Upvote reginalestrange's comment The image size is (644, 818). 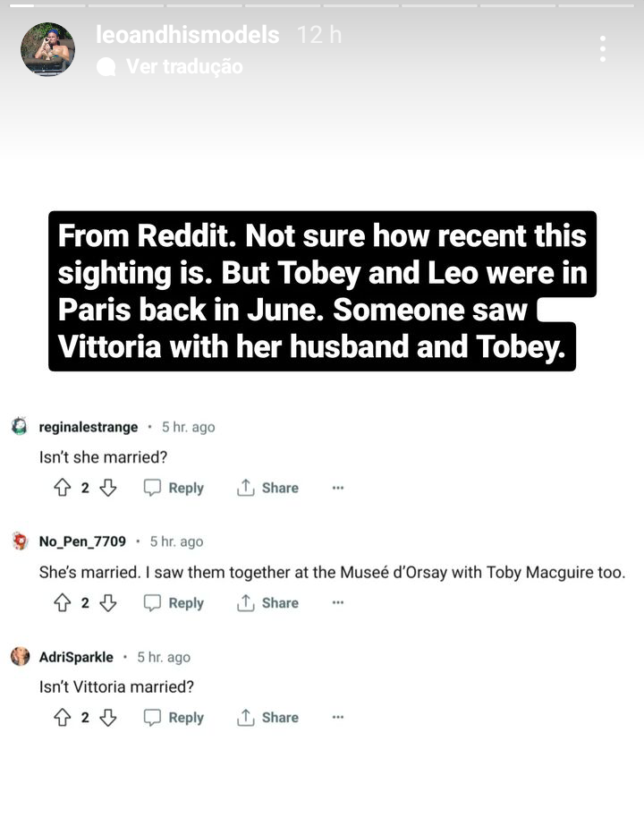63,488
